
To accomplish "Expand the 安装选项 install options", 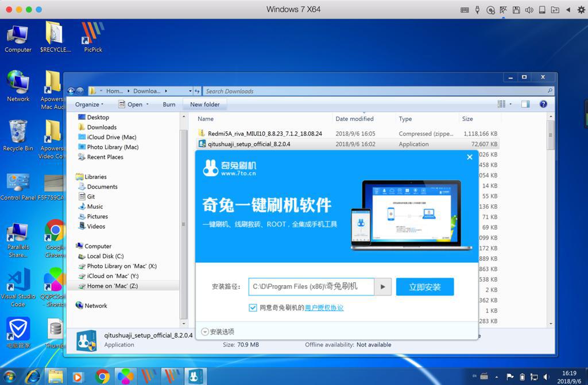I will click(x=218, y=332).
